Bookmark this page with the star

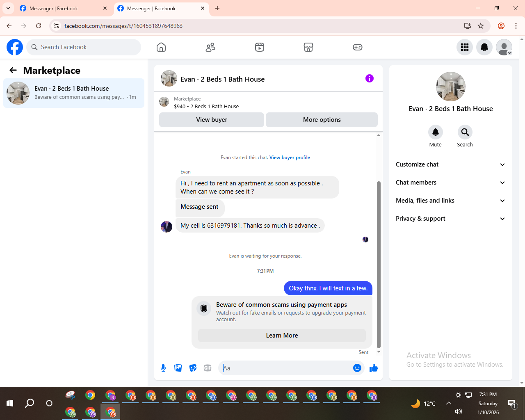(481, 26)
